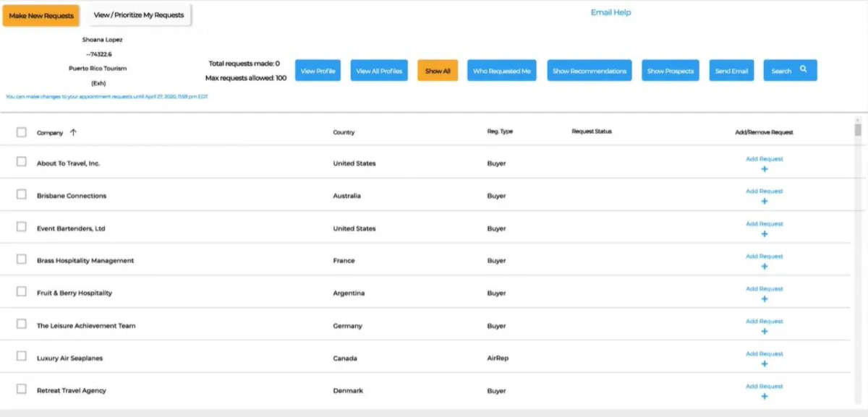Click Max requests allowed: 100 text
Screen dimensions: 868x417
[x=246, y=78]
